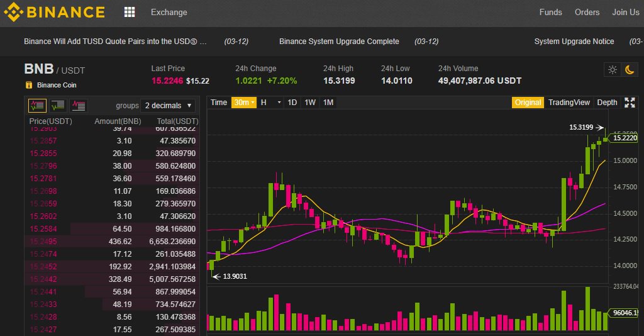
Task: Open System Upgrade Notice announcement
Action: (x=574, y=42)
